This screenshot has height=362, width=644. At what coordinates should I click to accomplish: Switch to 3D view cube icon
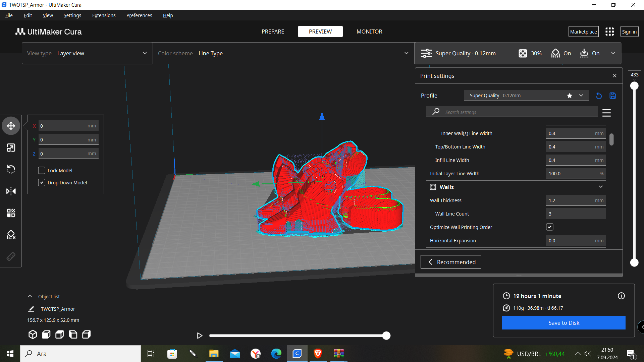tap(33, 335)
